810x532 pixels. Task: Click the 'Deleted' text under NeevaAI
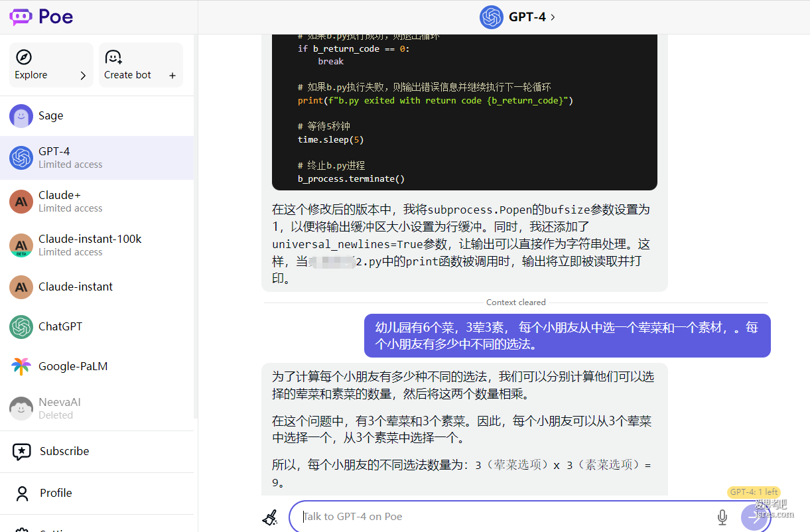[x=56, y=415]
